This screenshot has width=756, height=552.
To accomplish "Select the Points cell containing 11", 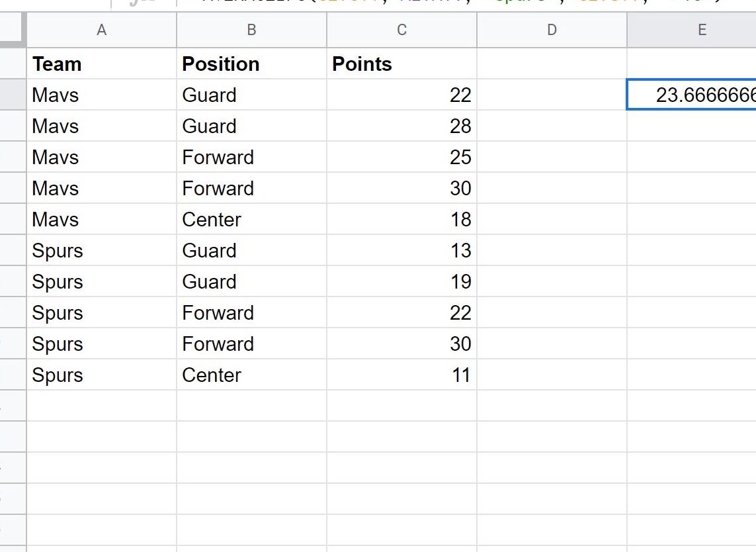I will point(401,375).
